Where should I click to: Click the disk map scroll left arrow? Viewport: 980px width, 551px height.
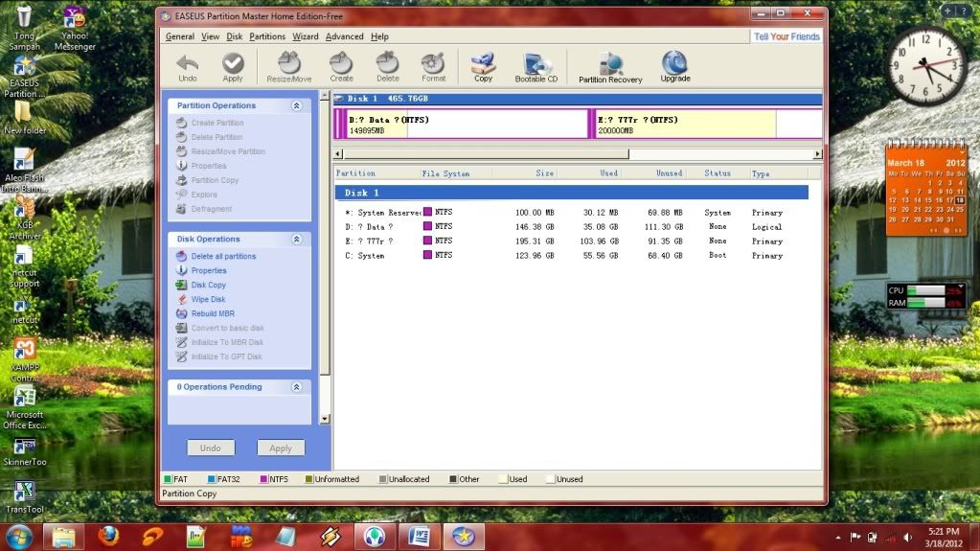(338, 154)
